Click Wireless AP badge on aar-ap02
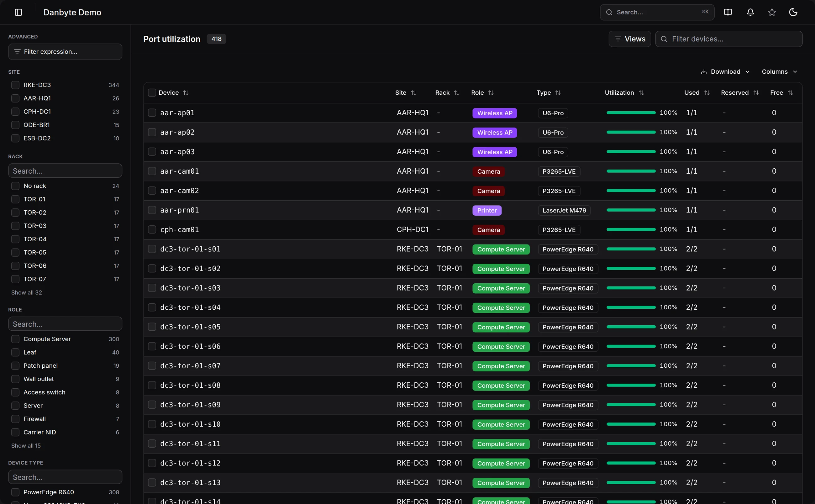The width and height of the screenshot is (815, 504). point(494,133)
